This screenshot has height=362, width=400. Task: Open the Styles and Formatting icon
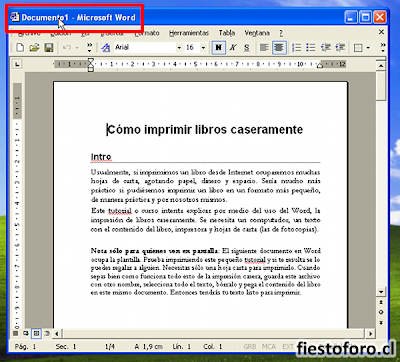(106, 48)
